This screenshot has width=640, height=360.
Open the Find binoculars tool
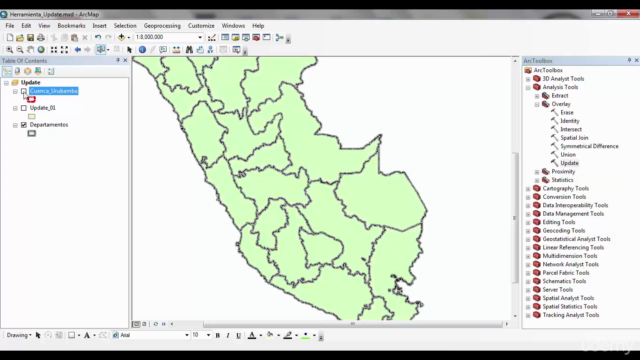pyautogui.click(x=189, y=50)
